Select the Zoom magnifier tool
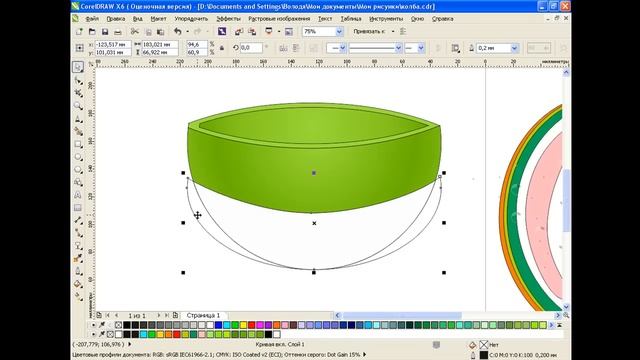This screenshot has height=360, width=640. coord(78,106)
